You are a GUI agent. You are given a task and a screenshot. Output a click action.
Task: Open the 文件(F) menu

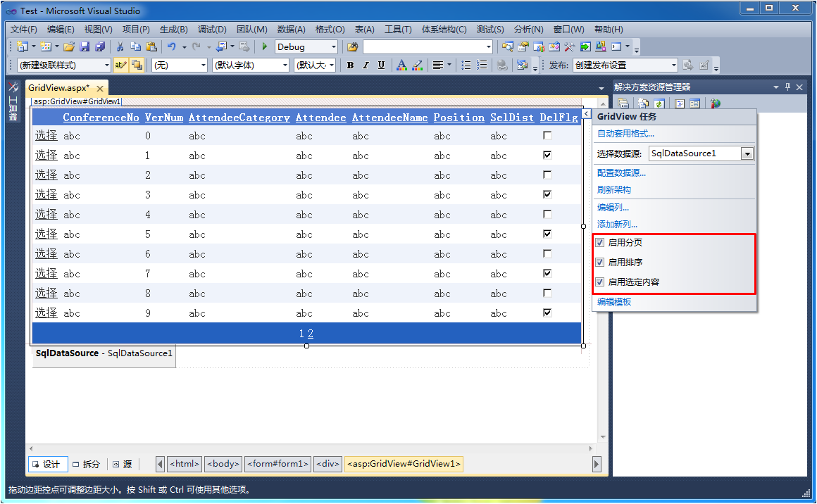(23, 30)
